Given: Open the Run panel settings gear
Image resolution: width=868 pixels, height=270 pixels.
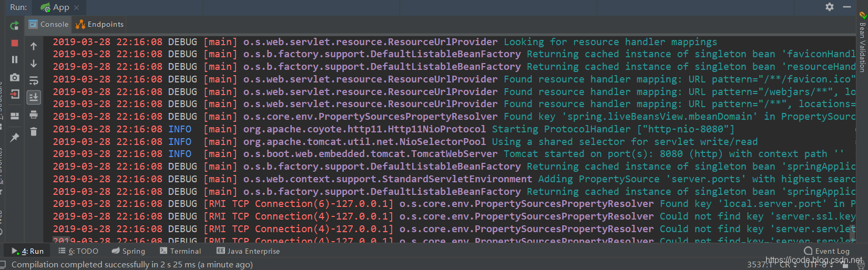Looking at the screenshot, I should click(830, 7).
